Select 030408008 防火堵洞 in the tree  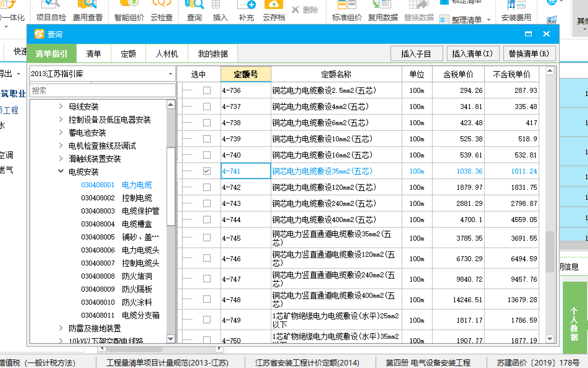coord(117,276)
